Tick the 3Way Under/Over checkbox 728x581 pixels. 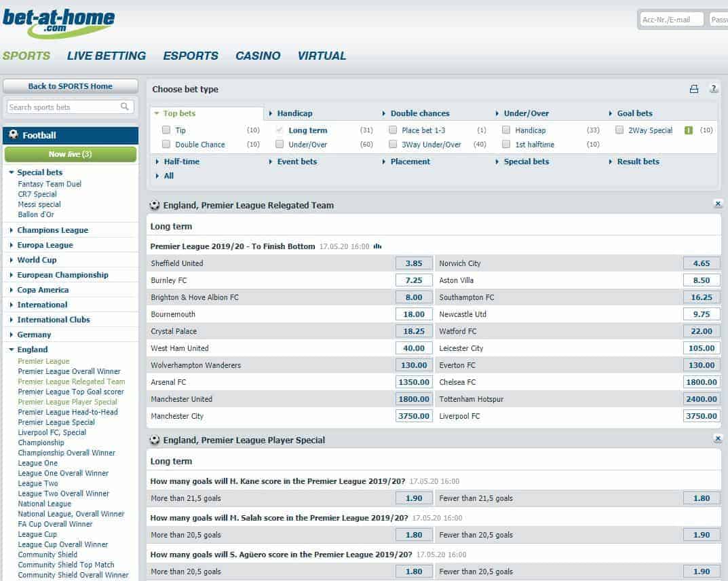[393, 144]
